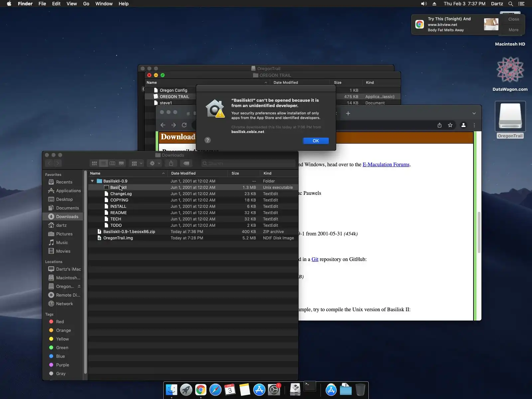Select the TODO file
Viewport: 532px width, 399px height.
click(193, 225)
